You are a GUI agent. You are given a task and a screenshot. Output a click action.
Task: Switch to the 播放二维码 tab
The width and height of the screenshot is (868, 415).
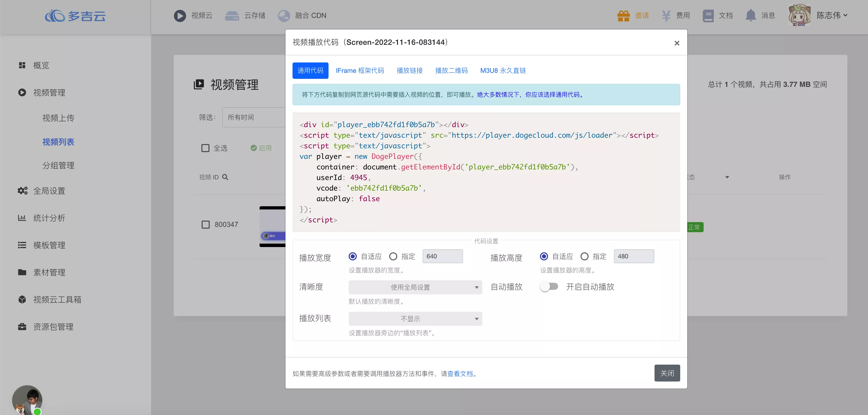click(451, 71)
